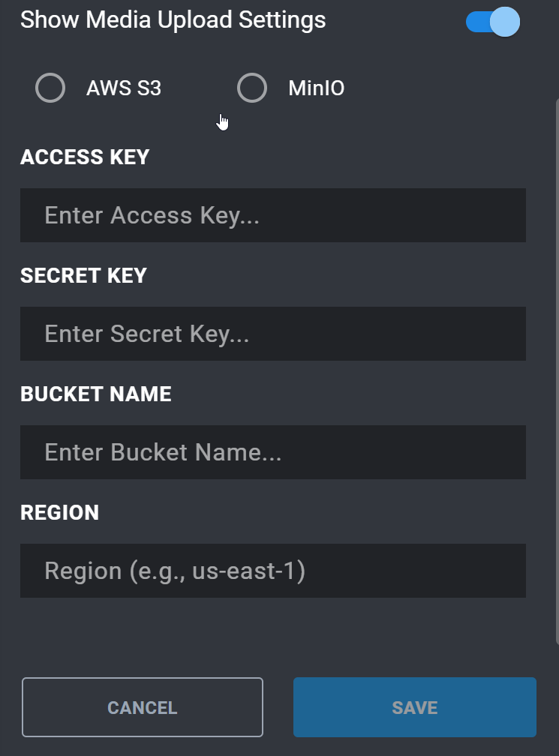This screenshot has width=559, height=756.
Task: Click the ACCESS KEY label
Action: pyautogui.click(x=84, y=157)
